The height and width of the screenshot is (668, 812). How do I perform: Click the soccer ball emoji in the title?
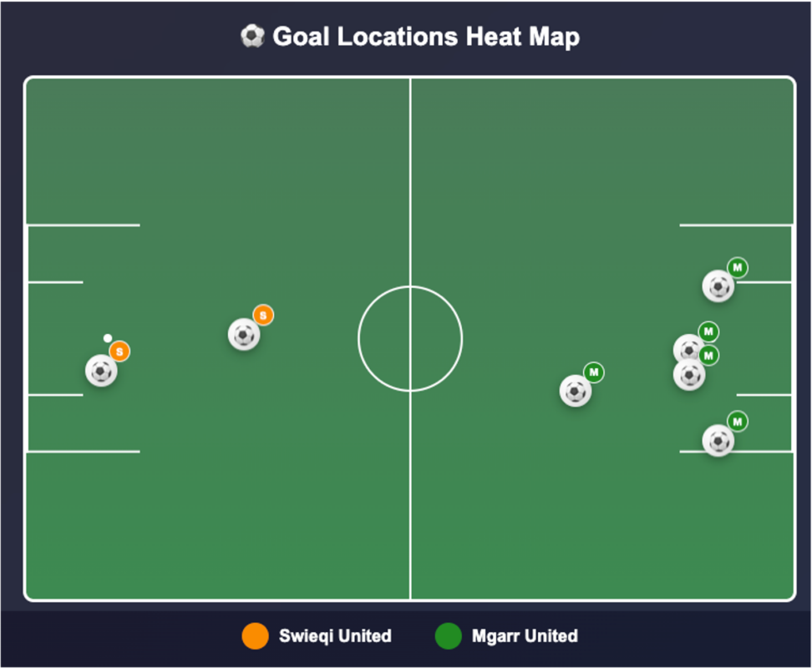tap(252, 37)
